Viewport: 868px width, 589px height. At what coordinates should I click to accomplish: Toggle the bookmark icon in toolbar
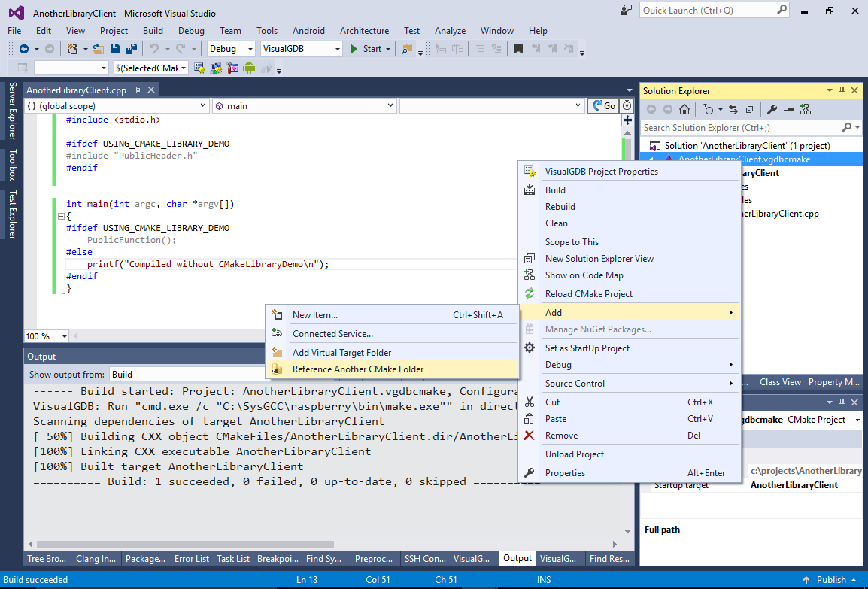(518, 49)
